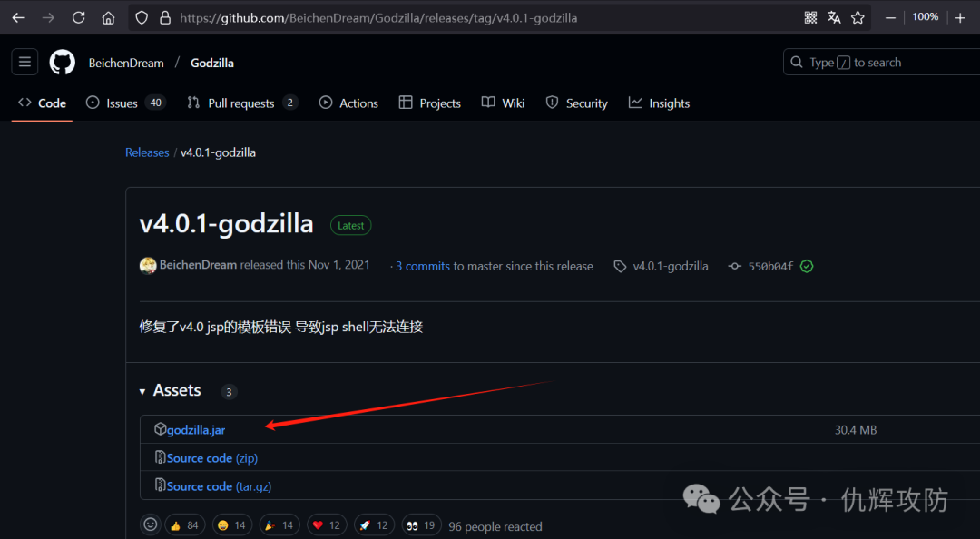980x539 pixels.
Task: Click the release date Nov 1, 2021
Action: pos(338,265)
